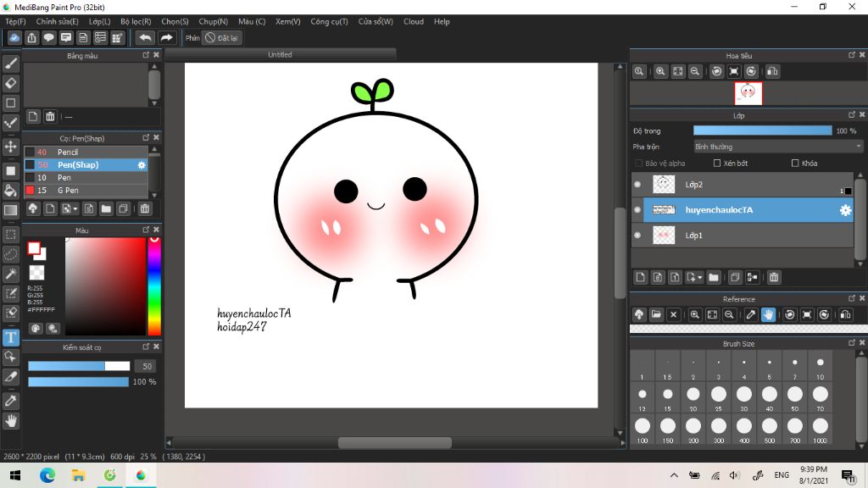Select the Bucket fill tool
Image resolution: width=868 pixels, height=488 pixels.
click(x=10, y=191)
